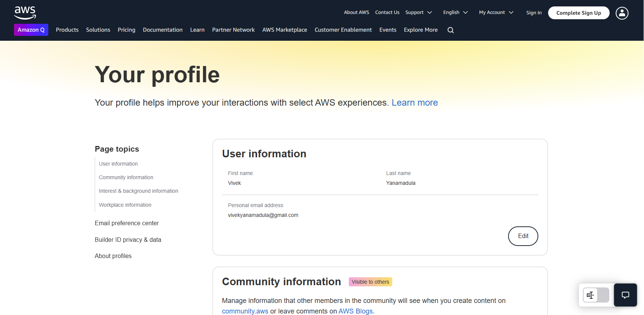Jump to Community information topic

126,177
